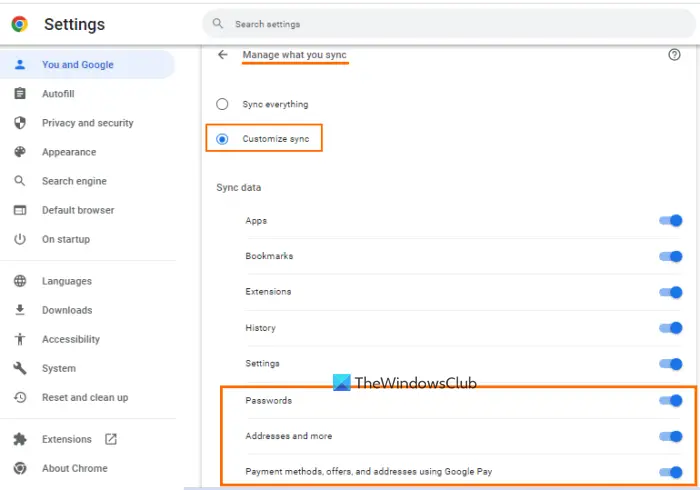
Task: Switch off the History sync toggle
Action: [x=671, y=328]
